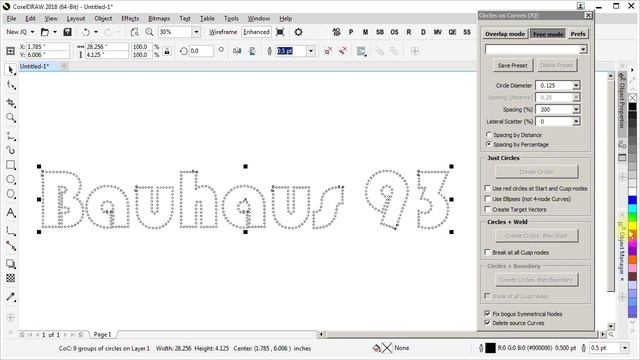Pick the yellow color swatch in palette
The image size is (640, 360).
pyautogui.click(x=632, y=225)
